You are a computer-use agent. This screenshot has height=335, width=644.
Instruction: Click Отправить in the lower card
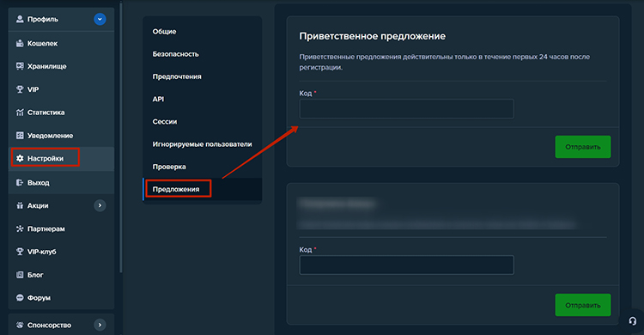click(x=583, y=305)
